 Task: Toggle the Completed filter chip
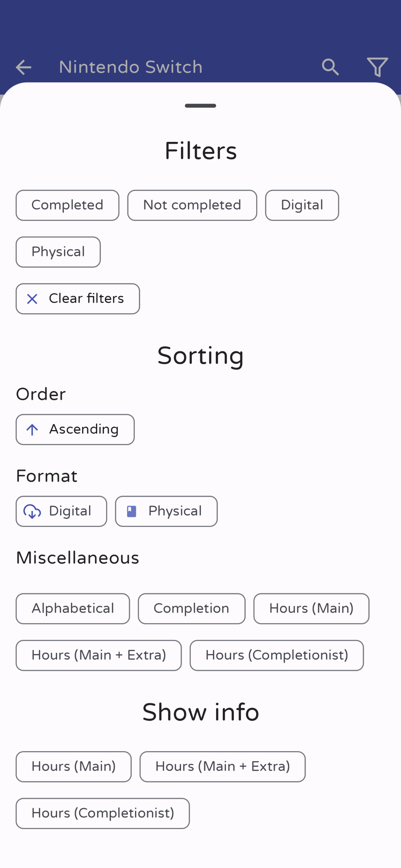click(68, 205)
